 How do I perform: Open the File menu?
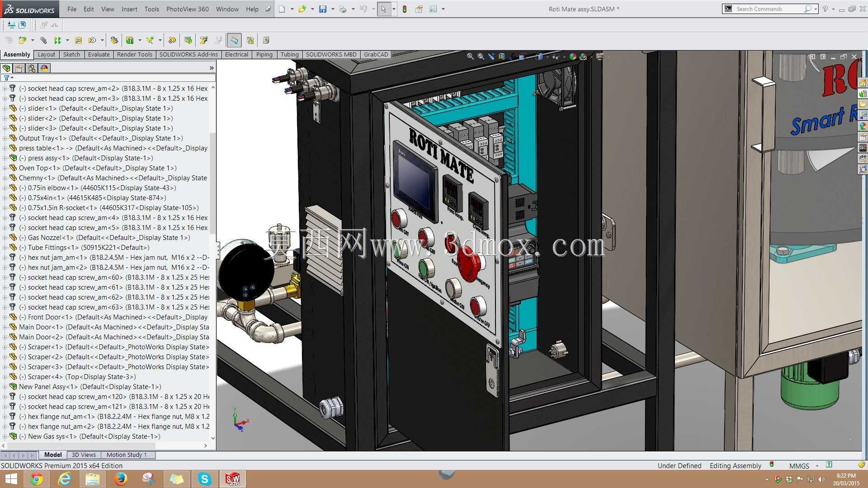[x=72, y=9]
